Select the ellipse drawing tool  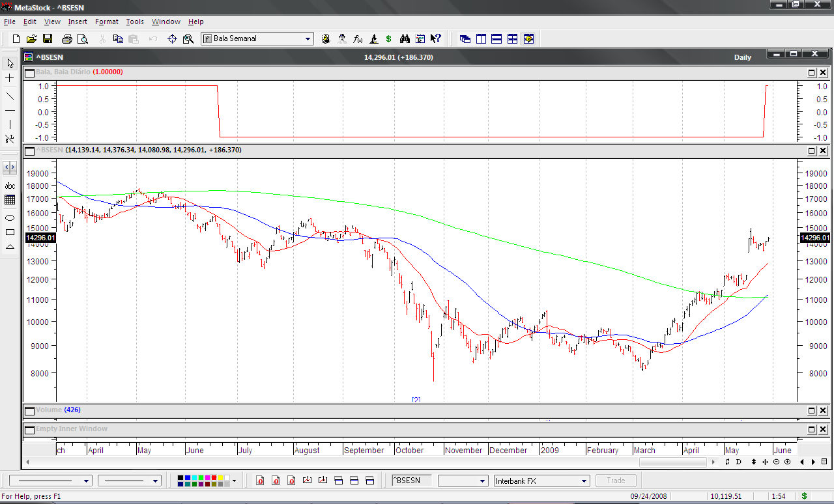click(x=10, y=217)
